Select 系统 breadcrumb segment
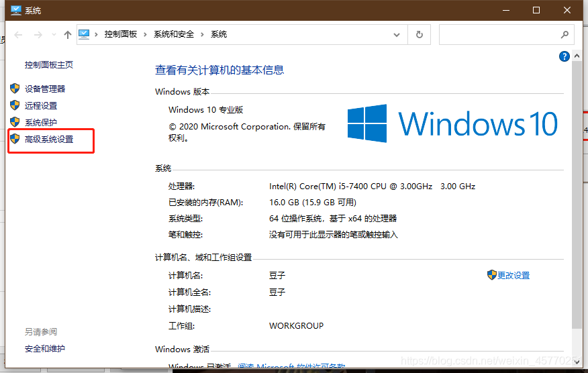The height and width of the screenshot is (373, 588). click(x=219, y=34)
